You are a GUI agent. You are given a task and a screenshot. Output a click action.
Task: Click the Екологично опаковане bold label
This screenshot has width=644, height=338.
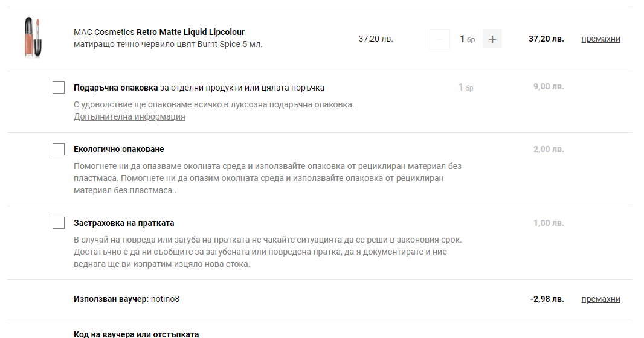[119, 149]
